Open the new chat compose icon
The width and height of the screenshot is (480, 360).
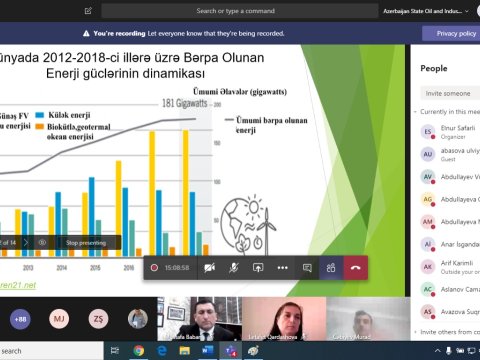point(88,11)
